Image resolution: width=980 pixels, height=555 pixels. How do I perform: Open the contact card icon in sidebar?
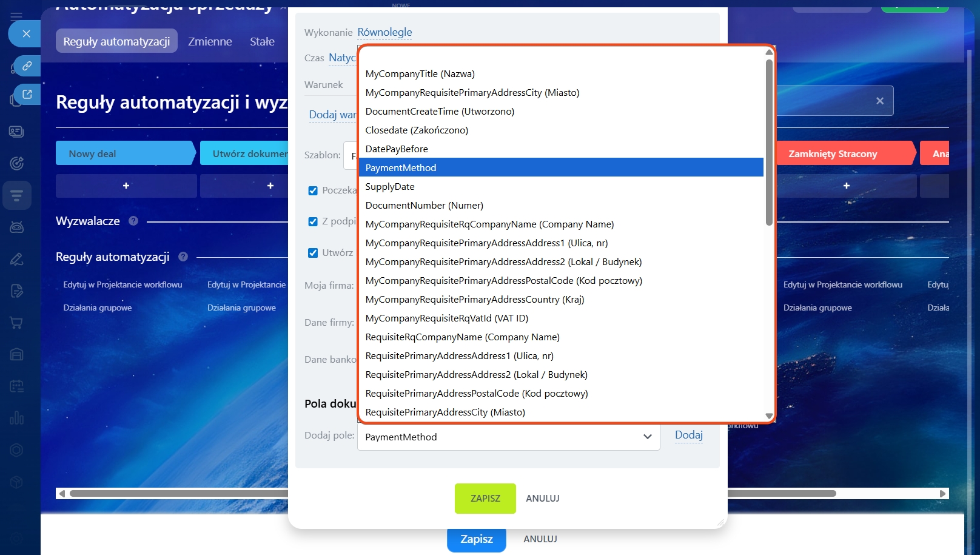click(x=16, y=132)
